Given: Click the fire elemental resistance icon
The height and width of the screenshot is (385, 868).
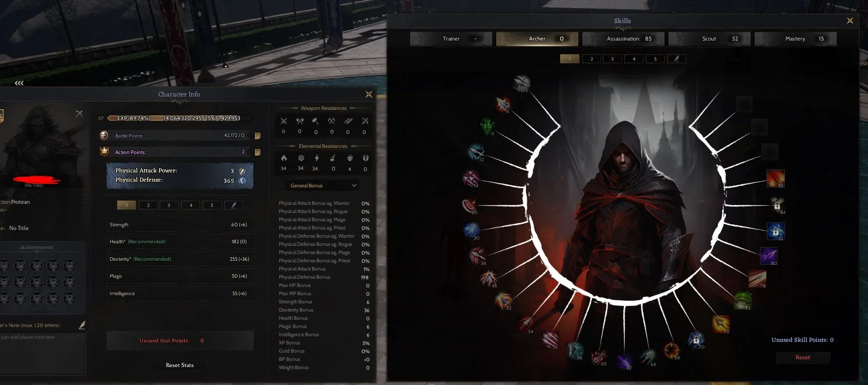Looking at the screenshot, I should [x=284, y=158].
